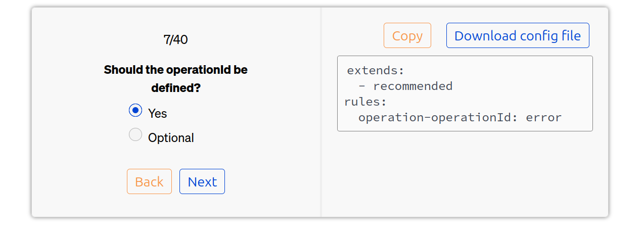Screen dimensions: 644x235
Task: Click the "rules:" line in config
Action: (x=365, y=102)
